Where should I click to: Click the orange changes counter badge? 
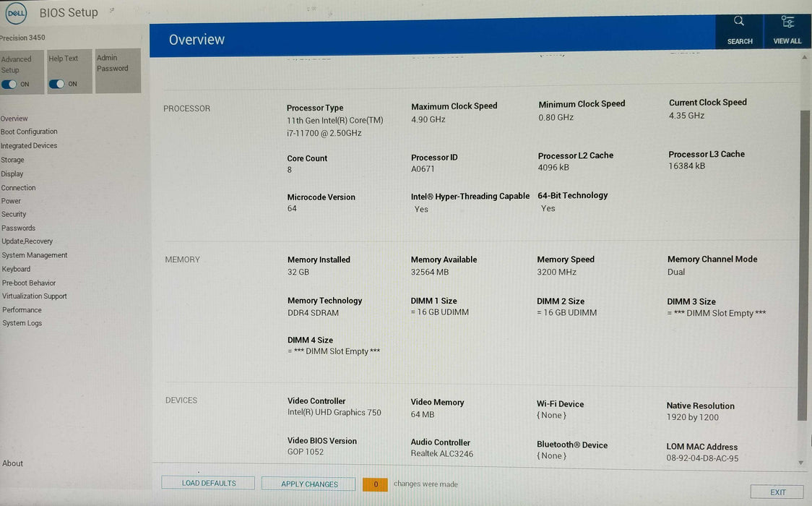click(x=375, y=484)
